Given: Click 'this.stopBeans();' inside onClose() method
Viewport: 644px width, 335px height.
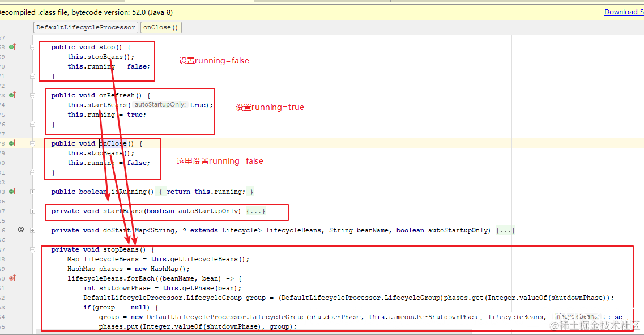Looking at the screenshot, I should (x=101, y=153).
